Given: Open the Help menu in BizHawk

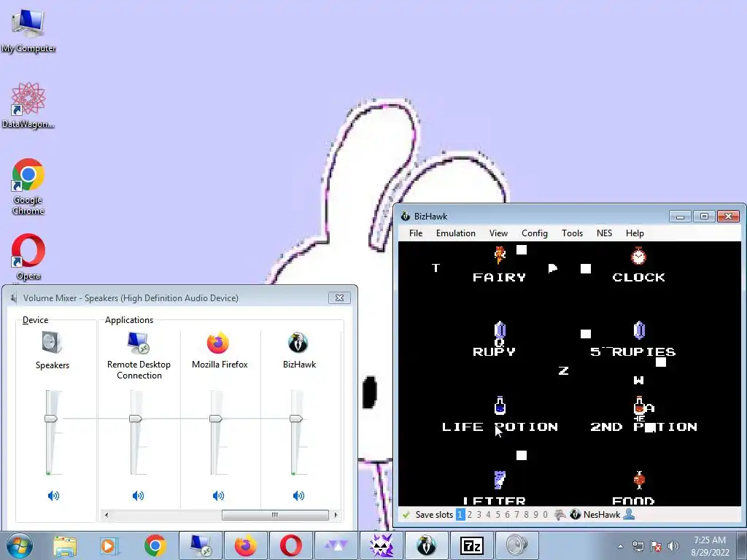Looking at the screenshot, I should (x=635, y=233).
